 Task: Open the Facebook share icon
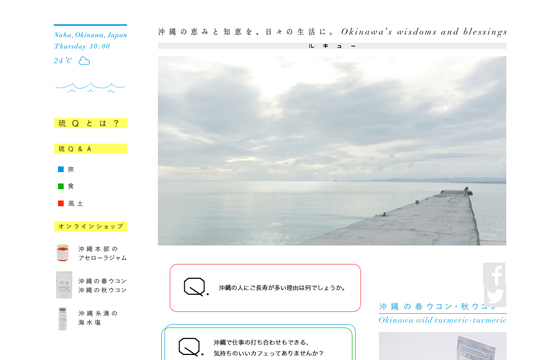(494, 274)
